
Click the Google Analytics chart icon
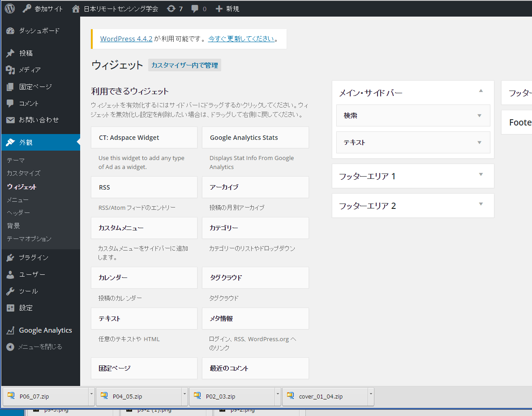pyautogui.click(x=10, y=330)
